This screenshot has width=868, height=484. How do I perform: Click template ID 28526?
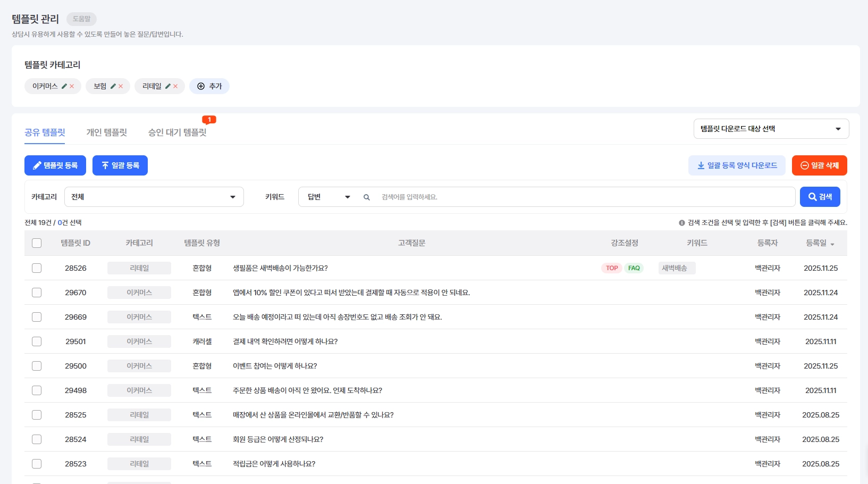[75, 268]
